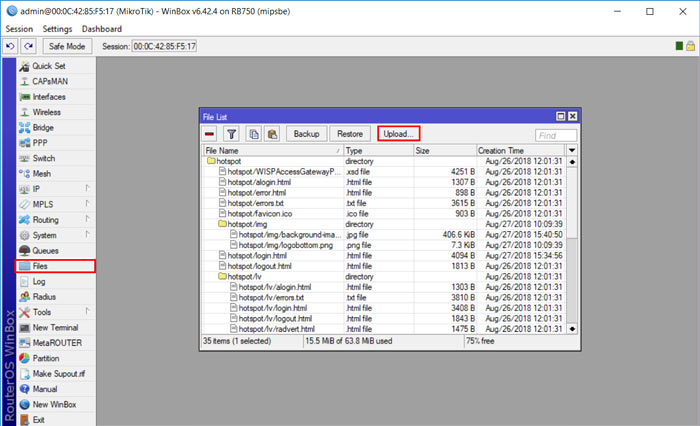Toggle the Safe Mode button
Viewport: 700px width, 426px height.
[68, 46]
